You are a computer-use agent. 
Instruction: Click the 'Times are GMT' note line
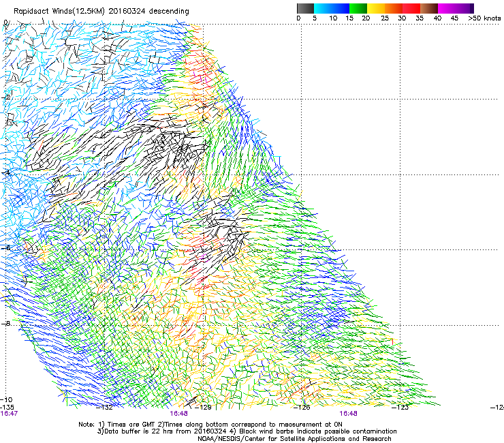pyautogui.click(x=210, y=425)
